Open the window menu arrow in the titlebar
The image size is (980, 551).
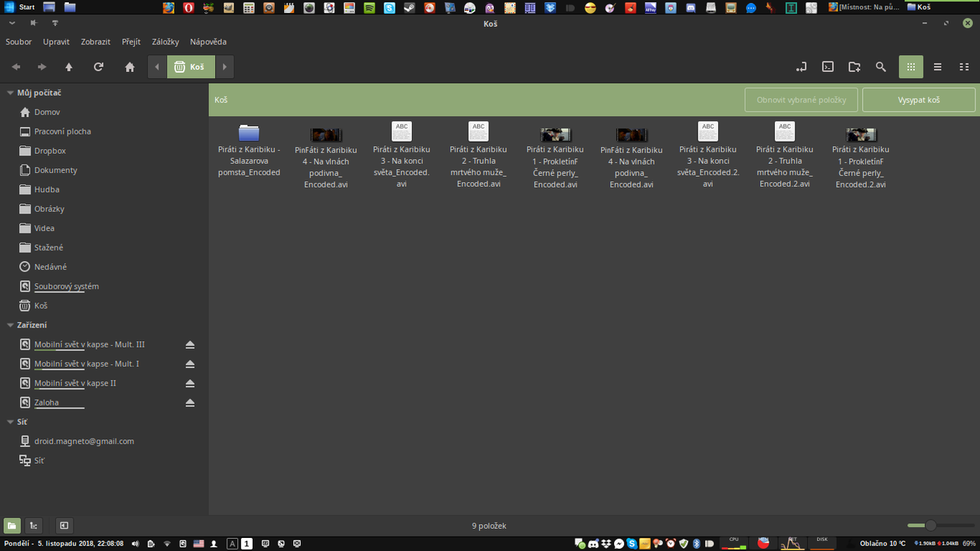tap(11, 24)
